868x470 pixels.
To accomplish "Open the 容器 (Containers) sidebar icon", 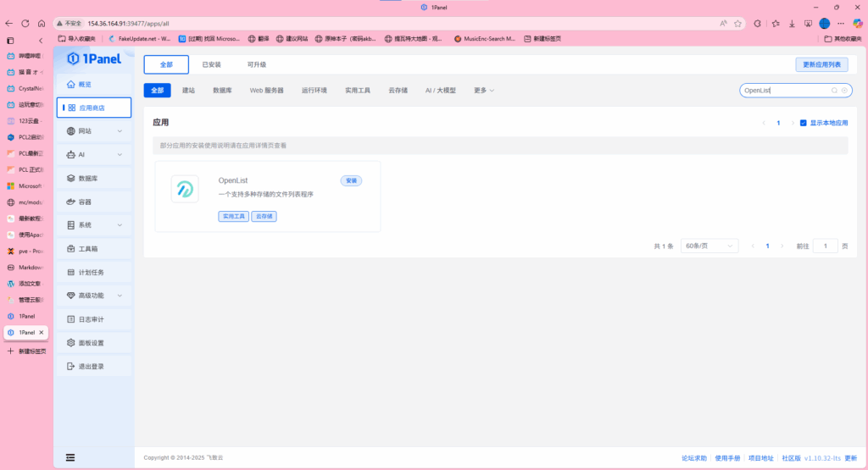I will [x=71, y=202].
